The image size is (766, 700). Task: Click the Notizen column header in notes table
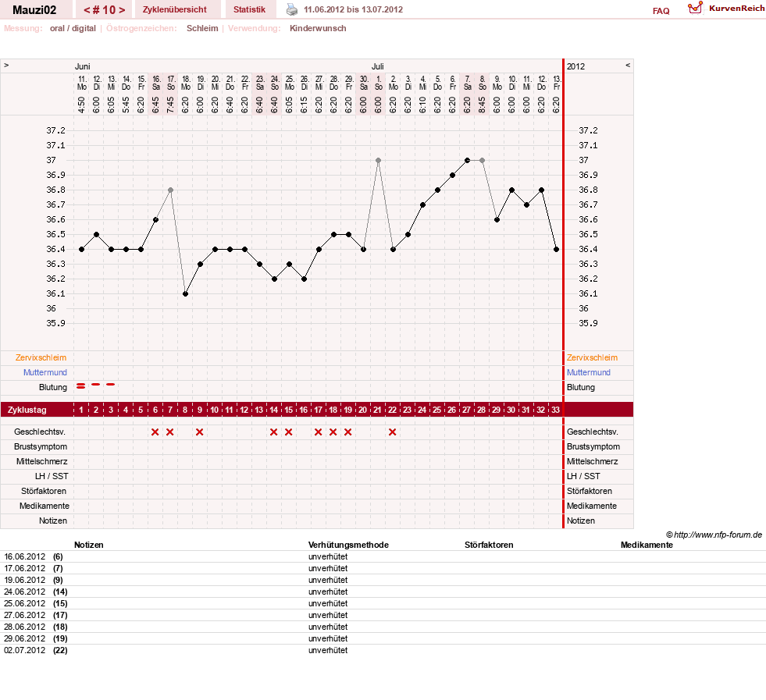[x=89, y=545]
